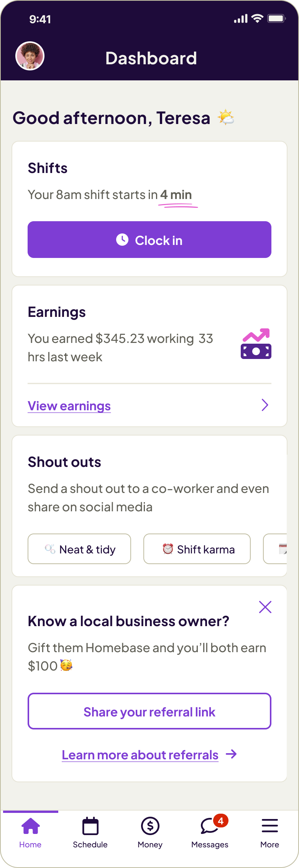This screenshot has height=868, width=299.
Task: Tap the earnings trending money icon
Action: pyautogui.click(x=256, y=344)
